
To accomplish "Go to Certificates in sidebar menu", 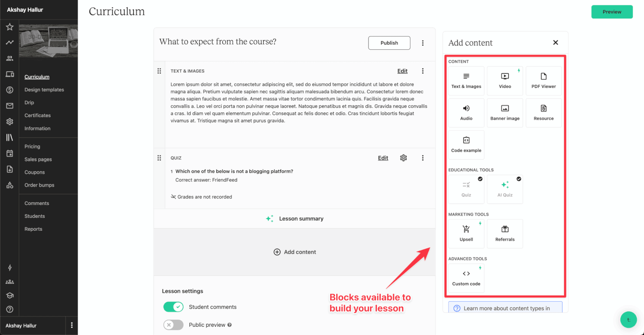I will 37,115.
